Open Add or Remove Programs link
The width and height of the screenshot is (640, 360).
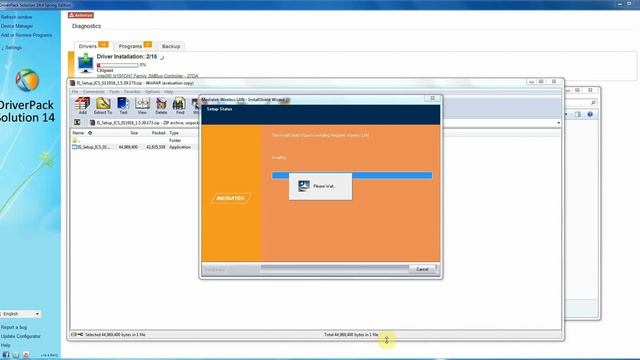(26, 35)
